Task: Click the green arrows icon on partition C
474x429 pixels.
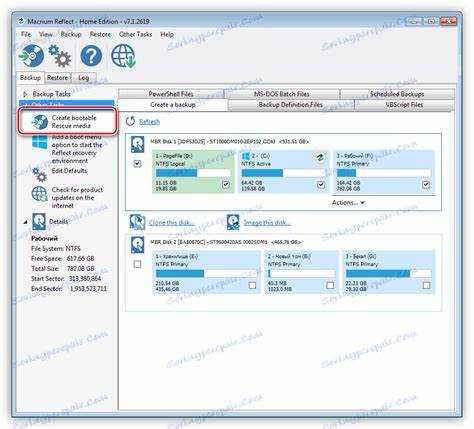Action: coord(320,157)
